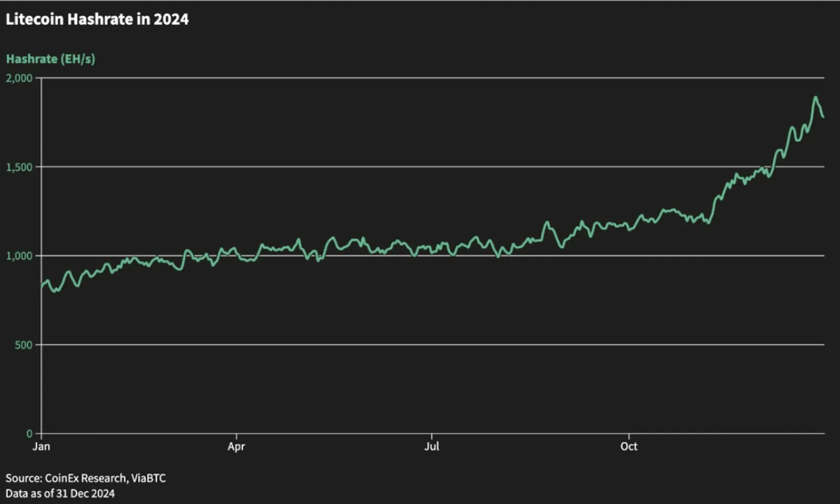Click the "Data as of 31 Dec 2024" note
Image resolution: width=840 pixels, height=504 pixels.
[60, 493]
